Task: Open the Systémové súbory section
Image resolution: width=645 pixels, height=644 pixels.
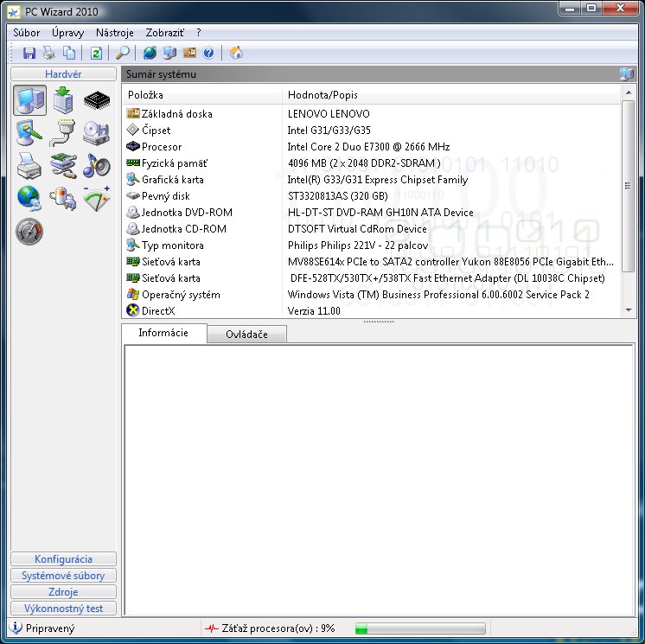Action: (63, 576)
